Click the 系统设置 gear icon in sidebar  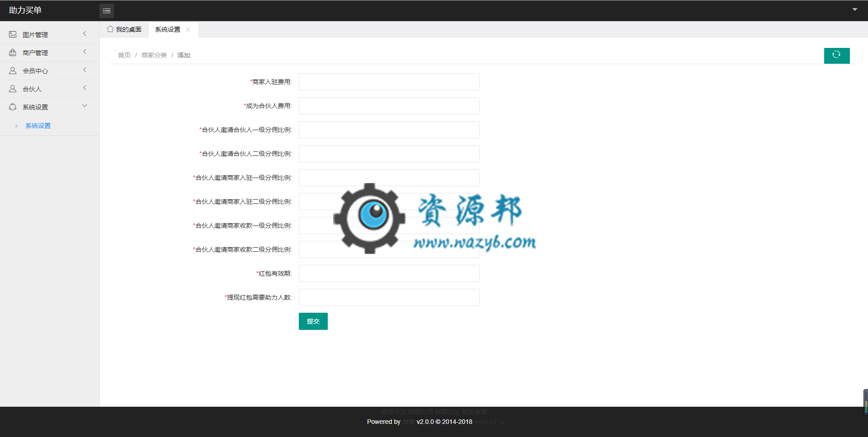13,107
